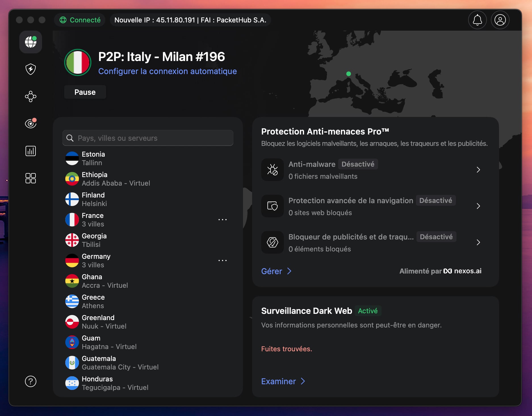Select Guam Hagatna - Virtuel row
This screenshot has width=532, height=416.
click(x=148, y=342)
